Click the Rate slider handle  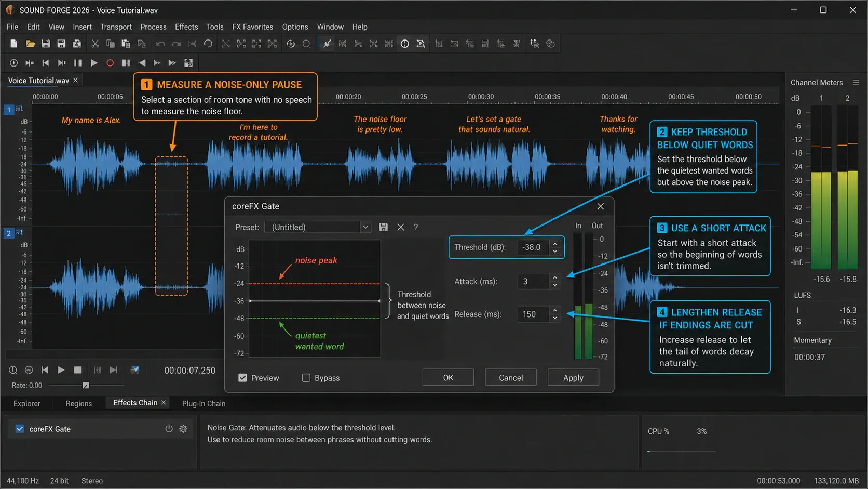pos(86,385)
